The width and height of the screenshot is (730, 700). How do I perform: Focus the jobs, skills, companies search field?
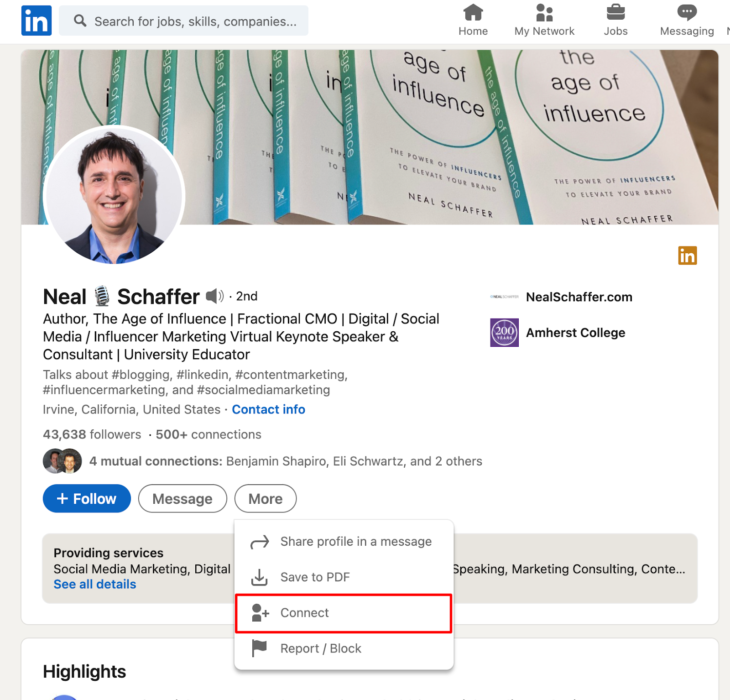pyautogui.click(x=183, y=21)
